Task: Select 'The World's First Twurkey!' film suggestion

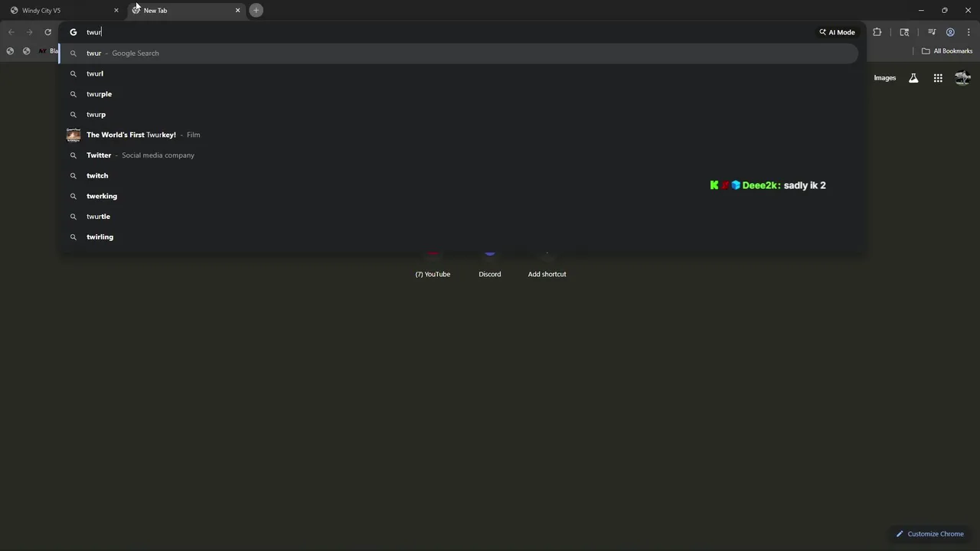Action: [x=458, y=135]
